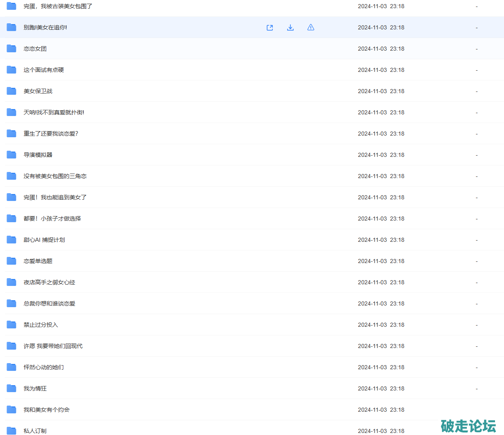Open folder 完蛋，我被古装美女包围了
Screen dimensions: 504x435
pos(58,6)
